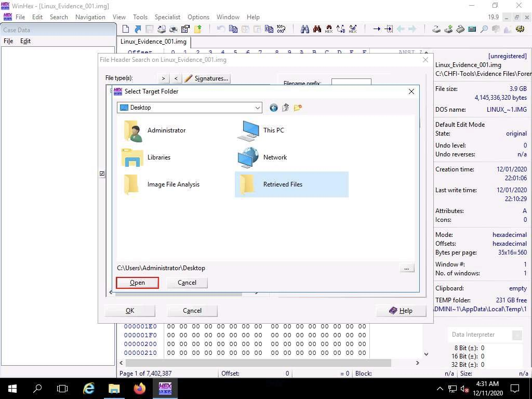Screen dimensions: 532x399
Task: Open the Properties toolbar icon
Action: (x=185, y=29)
